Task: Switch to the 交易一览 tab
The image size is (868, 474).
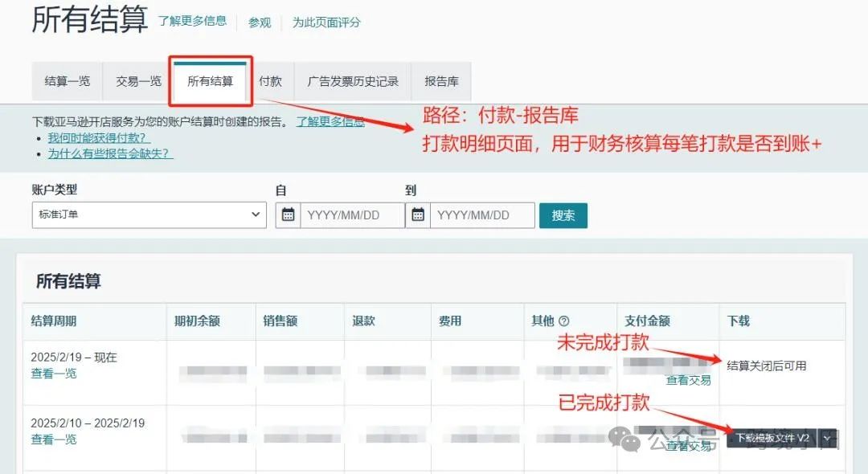Action: (x=138, y=81)
